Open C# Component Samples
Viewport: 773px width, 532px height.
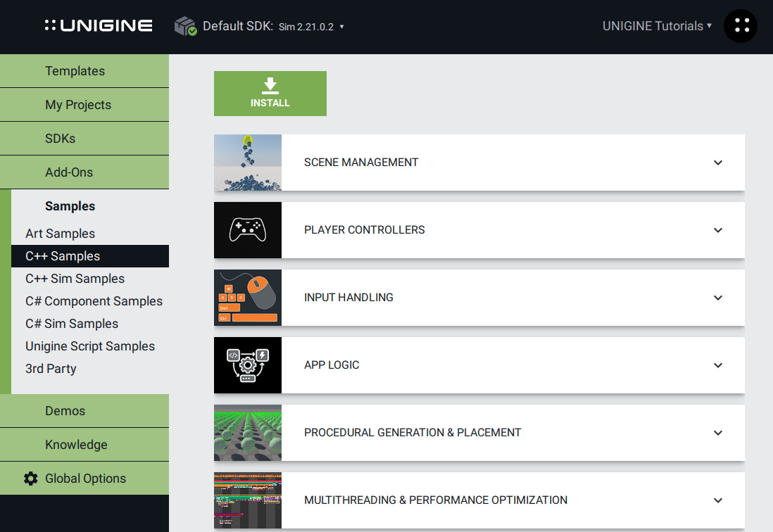94,301
